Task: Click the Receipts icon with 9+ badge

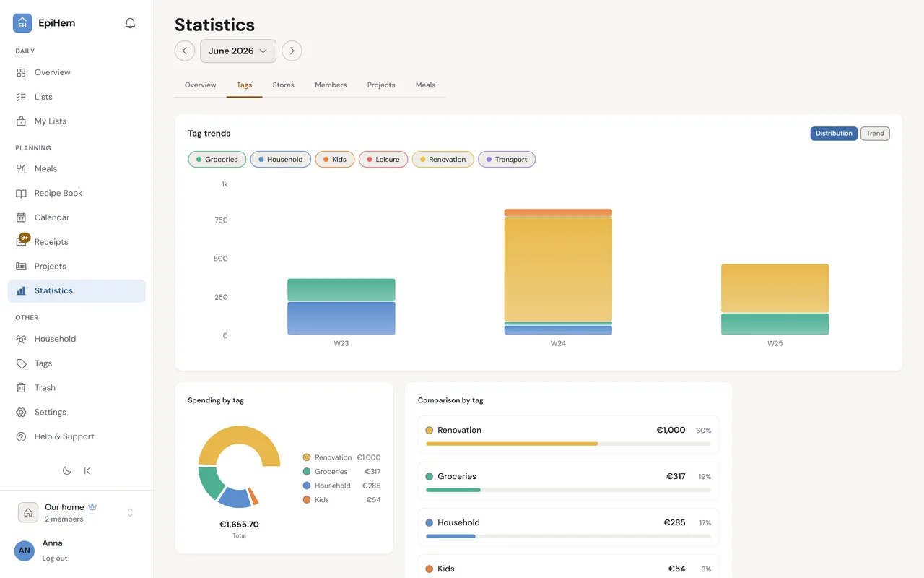Action: [22, 241]
